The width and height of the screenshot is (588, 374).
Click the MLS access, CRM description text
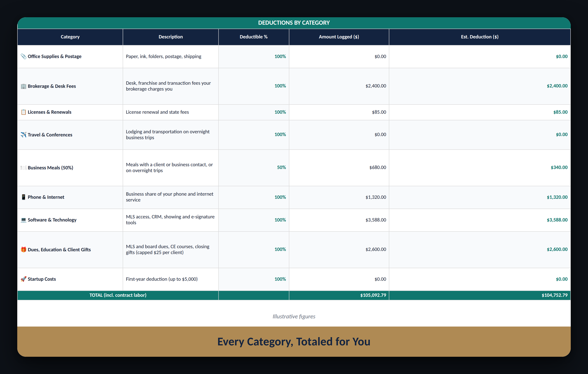[170, 220]
